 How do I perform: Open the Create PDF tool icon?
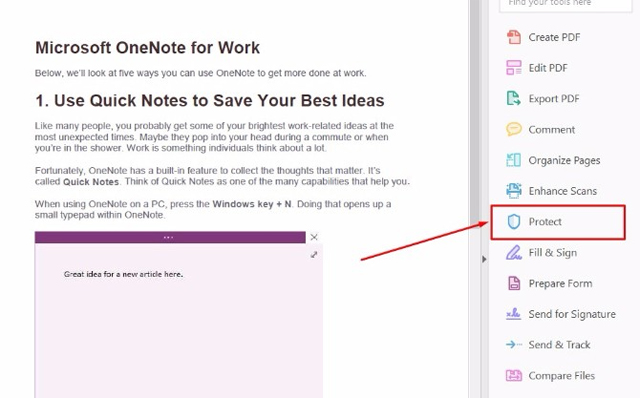(513, 37)
